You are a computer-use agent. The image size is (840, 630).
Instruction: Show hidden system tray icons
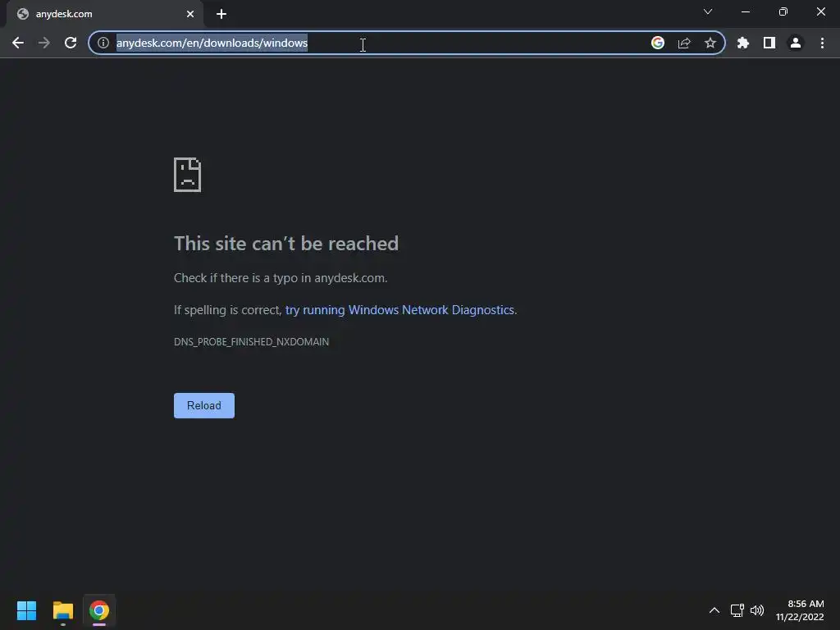[x=714, y=610]
